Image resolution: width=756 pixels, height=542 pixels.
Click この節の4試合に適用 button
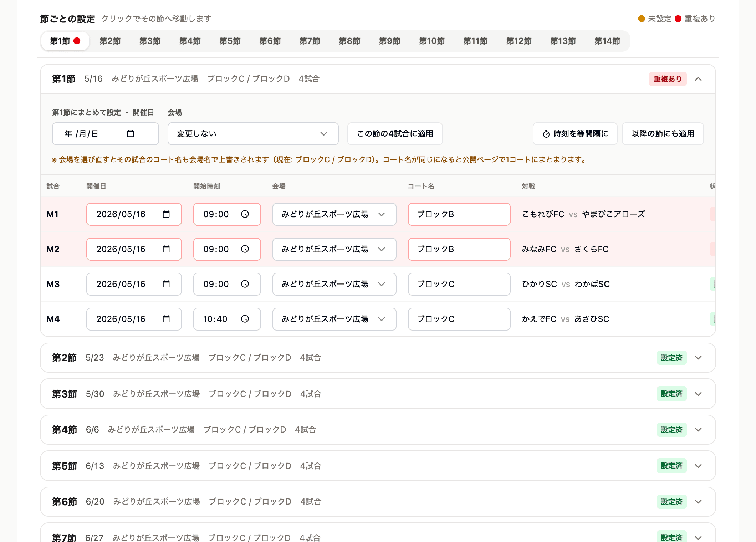(x=395, y=134)
